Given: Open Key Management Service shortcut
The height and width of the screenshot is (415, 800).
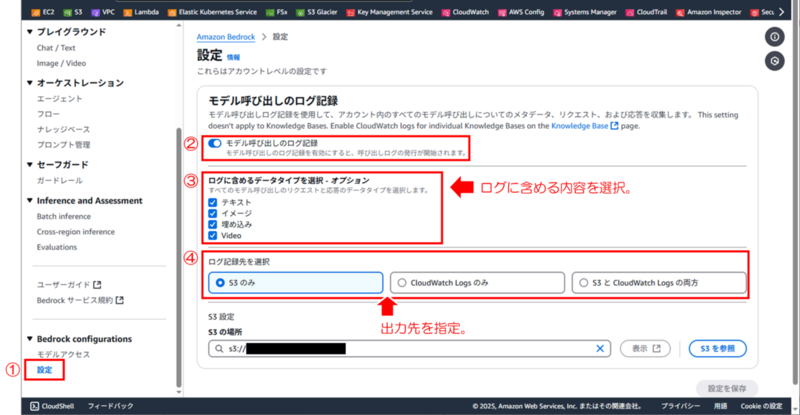Looking at the screenshot, I should pos(389,12).
